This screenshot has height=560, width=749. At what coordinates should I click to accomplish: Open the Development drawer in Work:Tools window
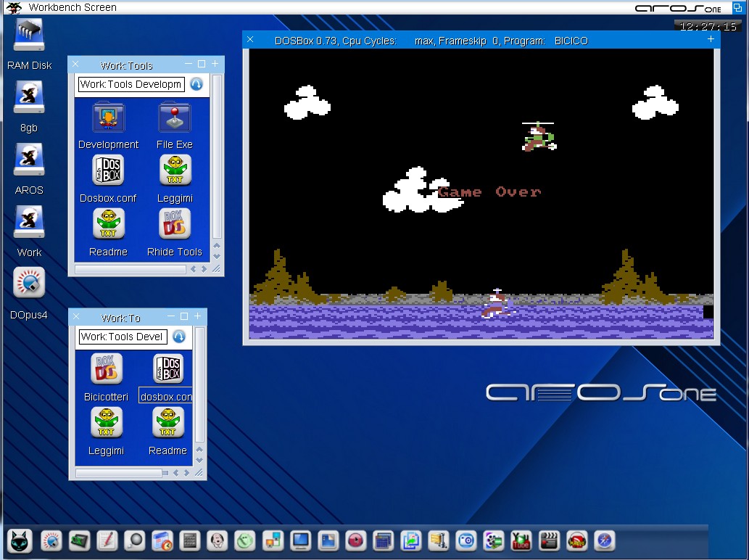tap(109, 117)
